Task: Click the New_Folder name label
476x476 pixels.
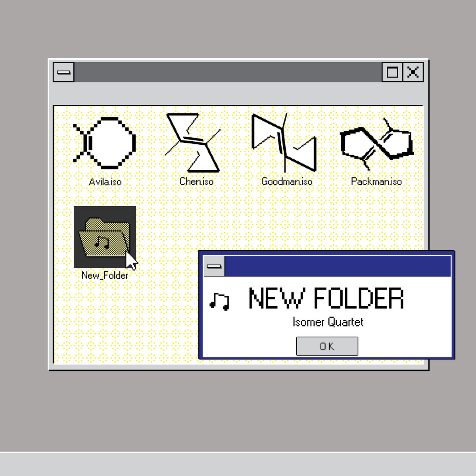Action: pyautogui.click(x=105, y=275)
